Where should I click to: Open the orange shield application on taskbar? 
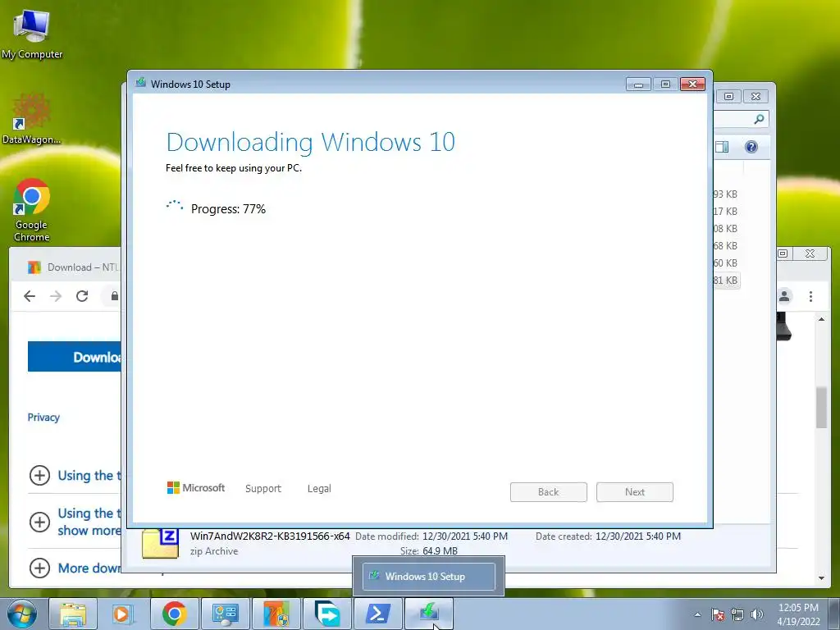(276, 614)
